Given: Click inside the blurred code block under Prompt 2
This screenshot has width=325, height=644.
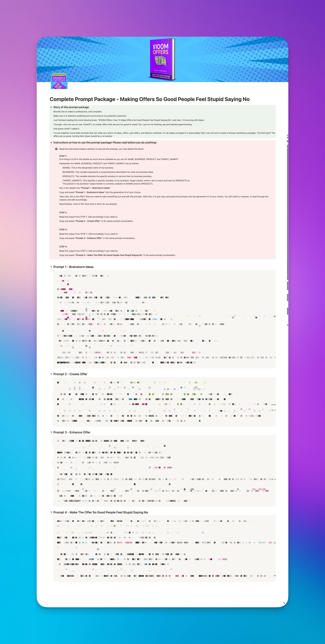Looking at the screenshot, I should [x=164, y=402].
